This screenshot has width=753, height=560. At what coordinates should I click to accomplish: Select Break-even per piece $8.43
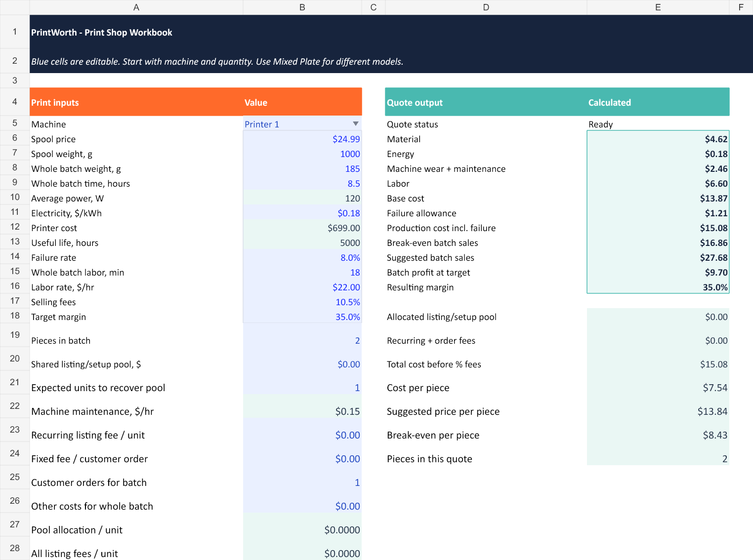658,431
